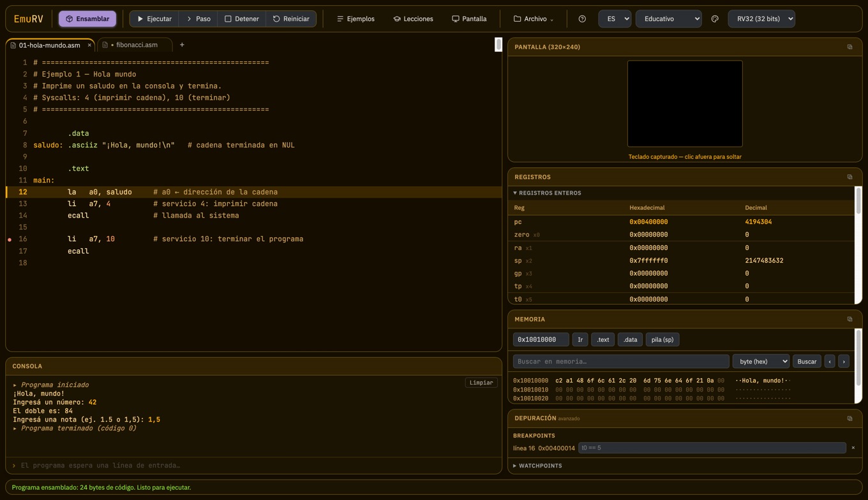868x500 pixels.
Task: Click the Buscar en memoria search field
Action: click(x=621, y=362)
